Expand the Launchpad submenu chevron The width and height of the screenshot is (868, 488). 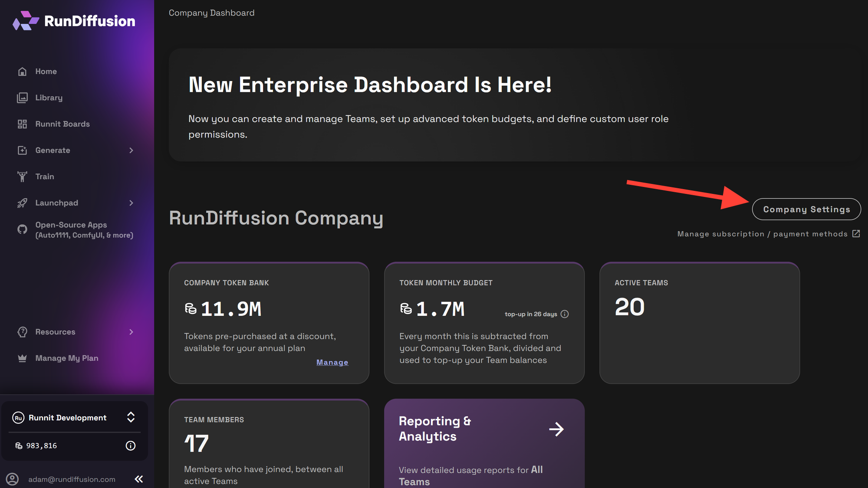click(131, 203)
